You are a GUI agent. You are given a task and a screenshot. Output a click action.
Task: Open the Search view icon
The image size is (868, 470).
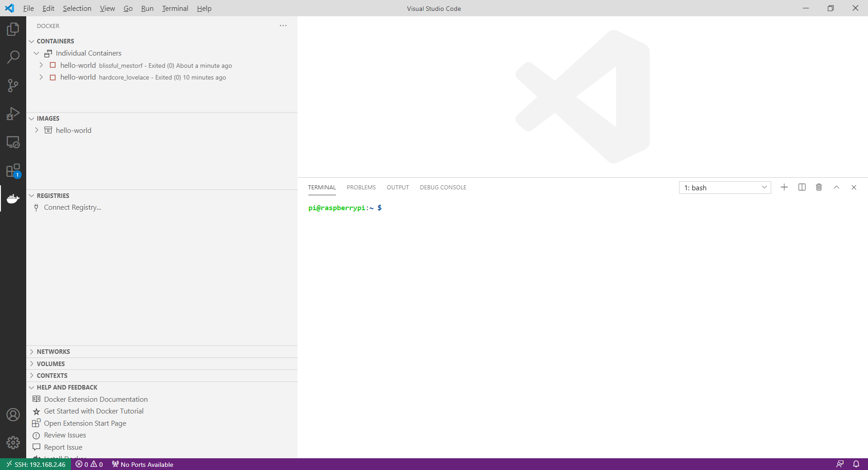(13, 57)
